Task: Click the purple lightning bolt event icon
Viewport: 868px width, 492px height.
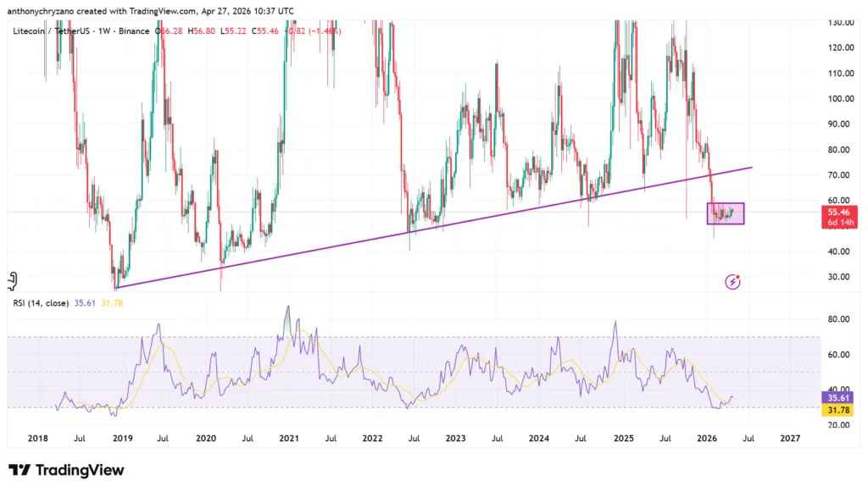Action: [733, 281]
